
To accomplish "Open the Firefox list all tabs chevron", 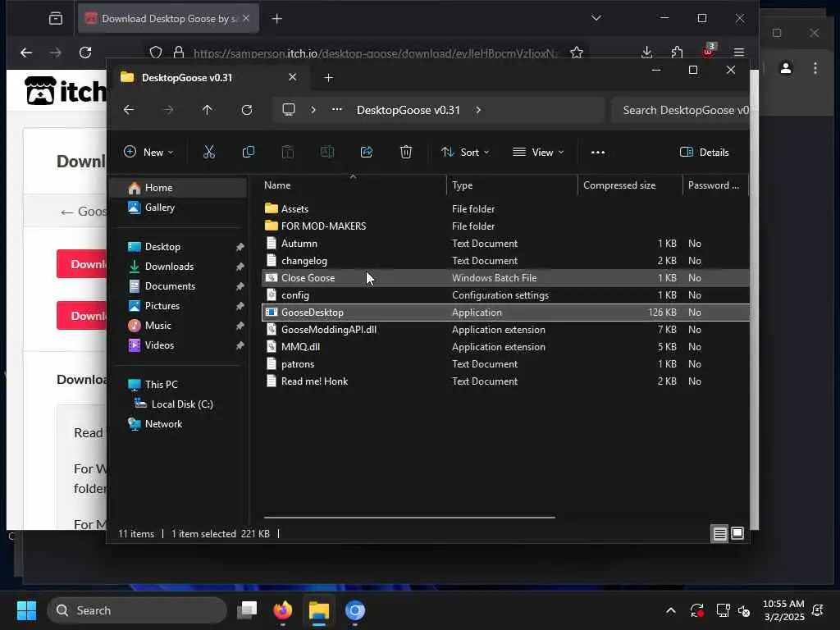I will tap(596, 18).
